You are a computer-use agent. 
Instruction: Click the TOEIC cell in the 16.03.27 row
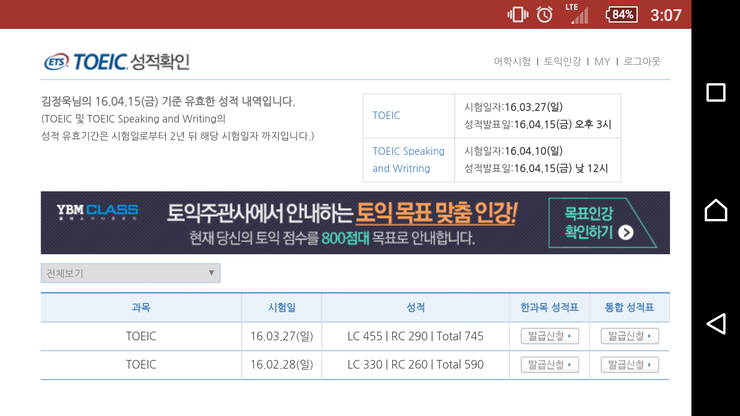coord(141,336)
